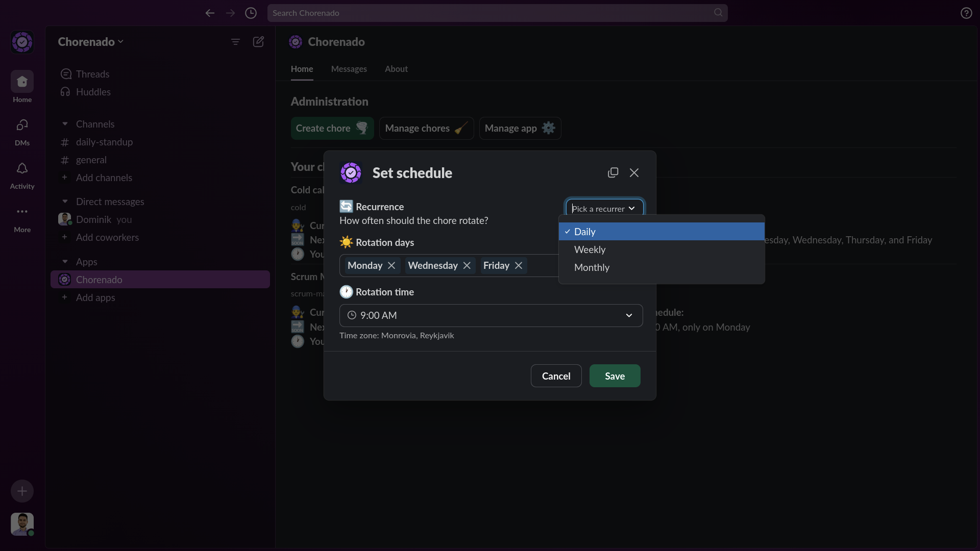This screenshot has width=980, height=551.
Task: Switch to the Messages tab
Action: pyautogui.click(x=349, y=69)
